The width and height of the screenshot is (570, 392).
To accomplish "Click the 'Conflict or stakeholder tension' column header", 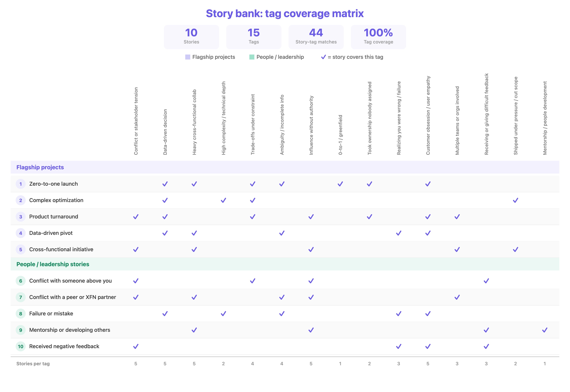I will point(136,121).
